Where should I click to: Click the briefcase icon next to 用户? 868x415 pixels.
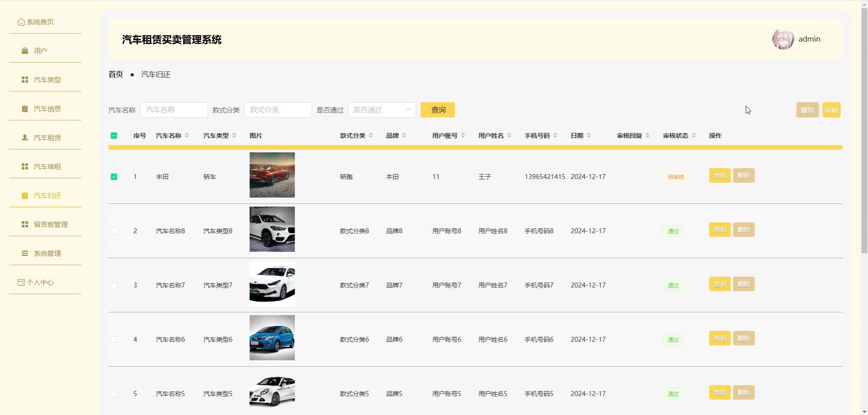(x=25, y=51)
